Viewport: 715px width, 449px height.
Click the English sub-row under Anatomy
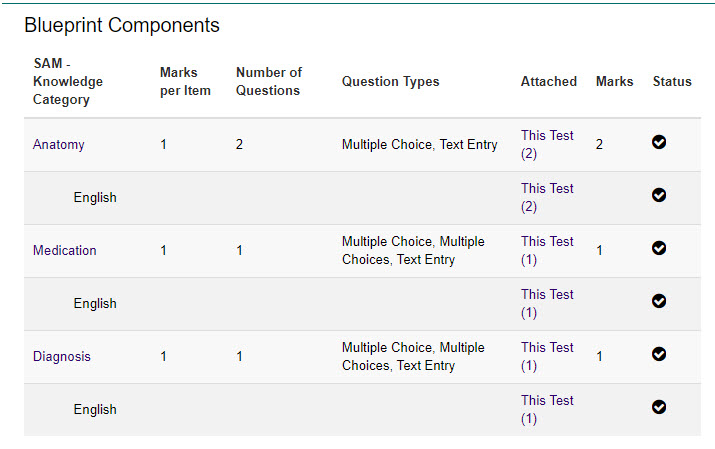95,198
